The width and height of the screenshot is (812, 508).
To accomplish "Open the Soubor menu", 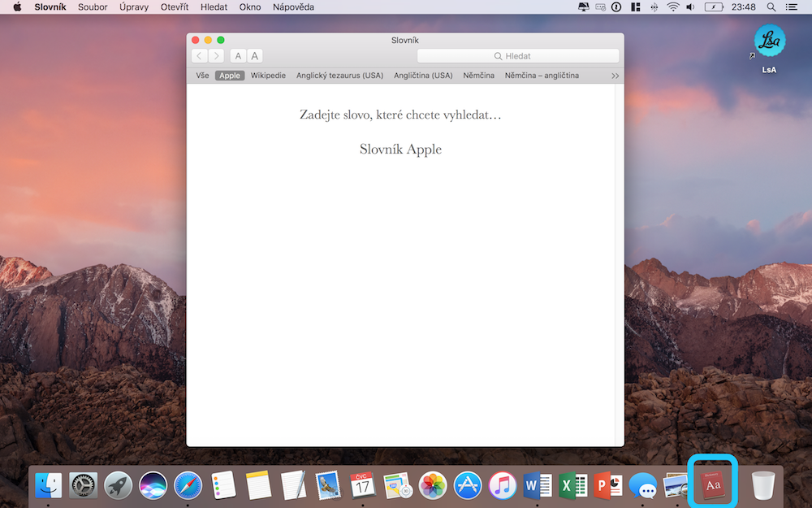I will 93,7.
